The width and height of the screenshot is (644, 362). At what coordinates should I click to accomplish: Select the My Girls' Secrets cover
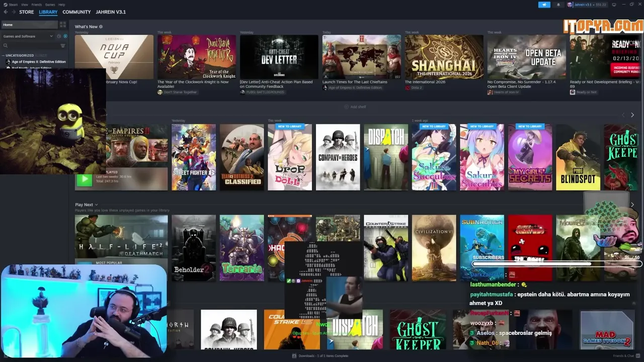(530, 157)
